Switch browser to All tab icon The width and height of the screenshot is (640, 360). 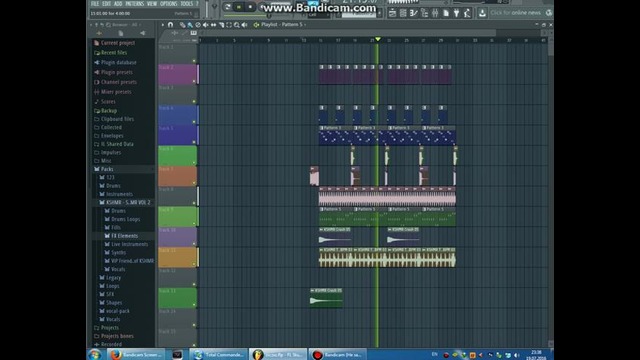click(x=99, y=33)
